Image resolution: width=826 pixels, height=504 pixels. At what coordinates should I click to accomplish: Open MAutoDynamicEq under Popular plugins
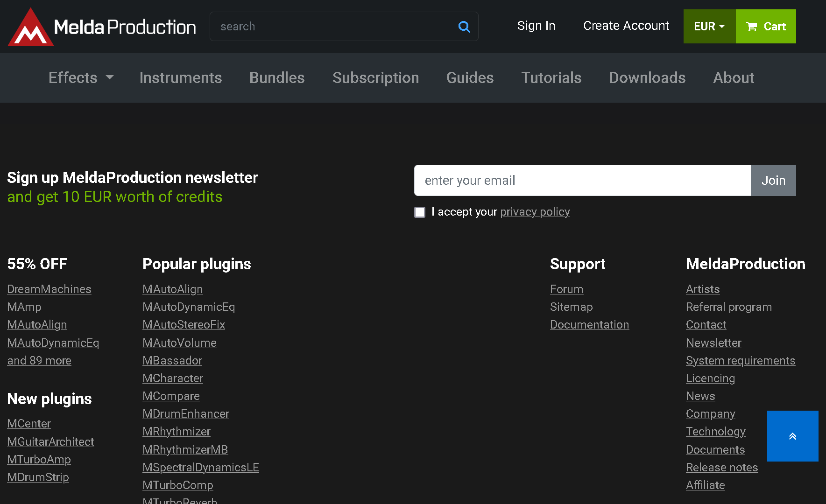(x=189, y=307)
